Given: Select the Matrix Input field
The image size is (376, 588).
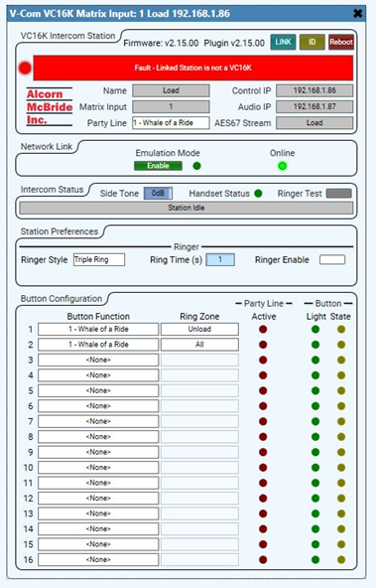Looking at the screenshot, I should coord(171,107).
